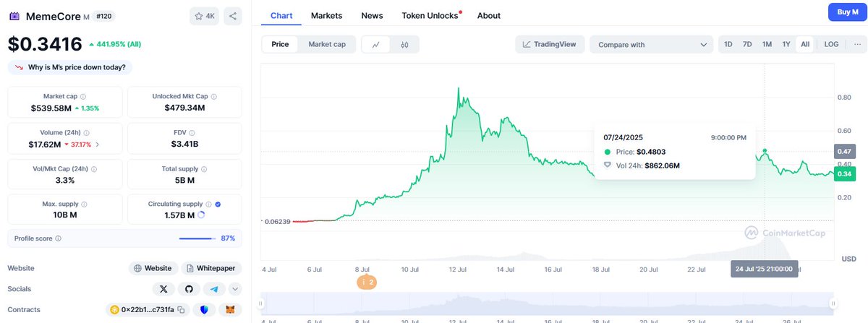
Task: Click verified checkmark next to Circulating supply
Action: point(218,204)
